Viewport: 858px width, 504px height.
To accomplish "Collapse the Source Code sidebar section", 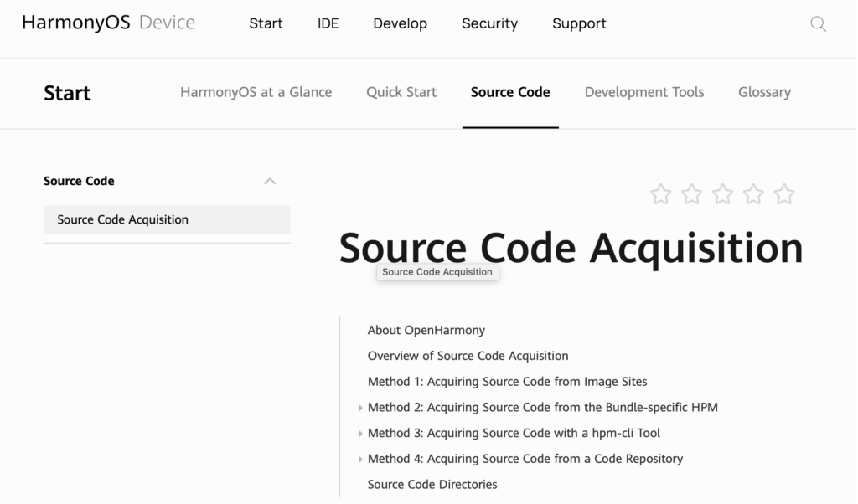I will [x=270, y=182].
